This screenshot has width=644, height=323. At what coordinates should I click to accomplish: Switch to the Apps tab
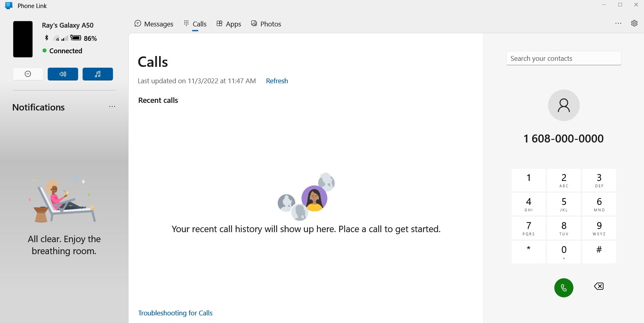coord(229,24)
